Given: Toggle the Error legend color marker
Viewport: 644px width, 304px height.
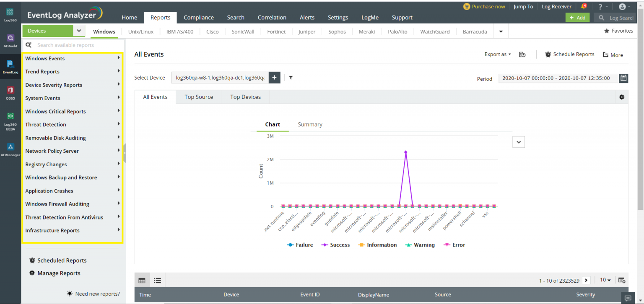Looking at the screenshot, I should point(446,245).
